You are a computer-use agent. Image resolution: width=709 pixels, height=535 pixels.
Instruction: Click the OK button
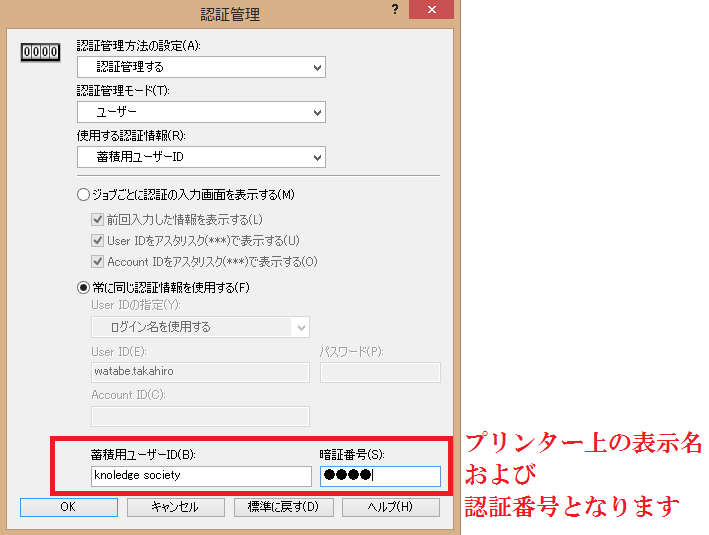pos(68,507)
